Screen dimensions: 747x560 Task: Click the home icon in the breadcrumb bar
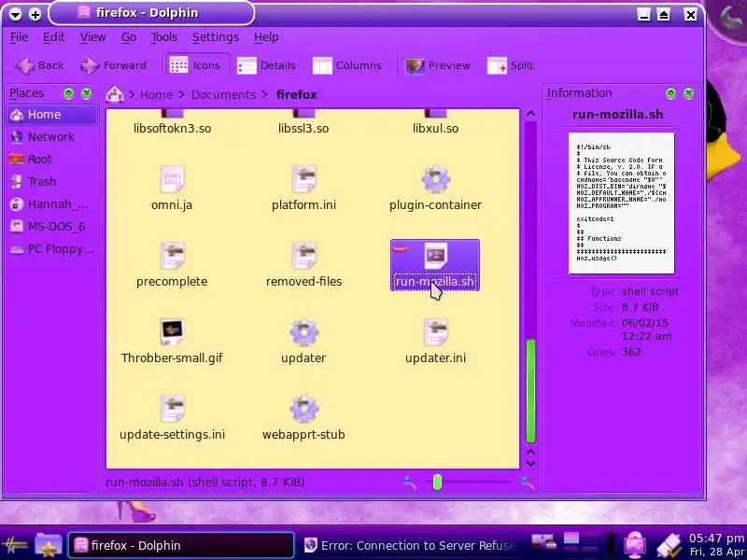114,94
